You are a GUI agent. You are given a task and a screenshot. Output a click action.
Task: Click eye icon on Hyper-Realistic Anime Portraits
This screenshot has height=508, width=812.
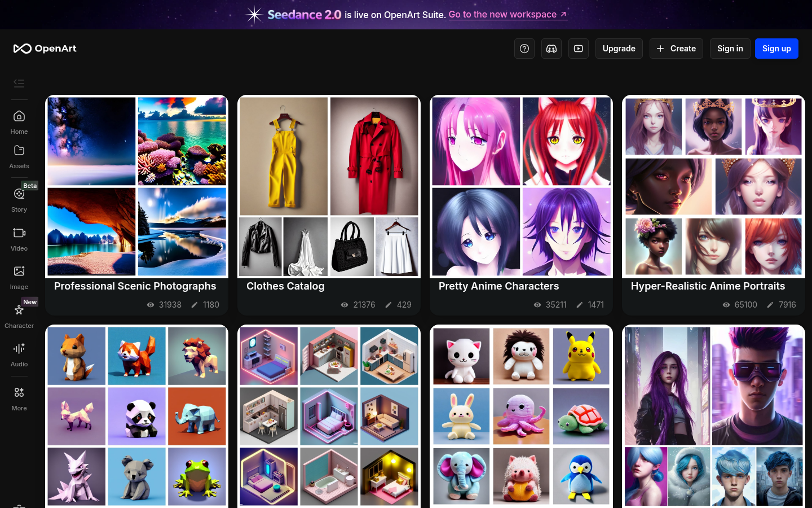coord(726,305)
